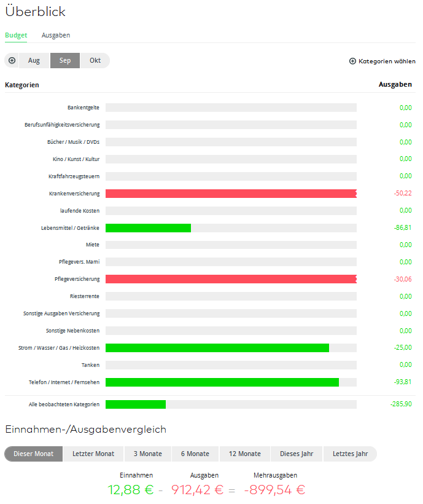Click the Strom / Wasser / Gas / Heizkosten label
The height and width of the screenshot is (504, 423).
(59, 348)
